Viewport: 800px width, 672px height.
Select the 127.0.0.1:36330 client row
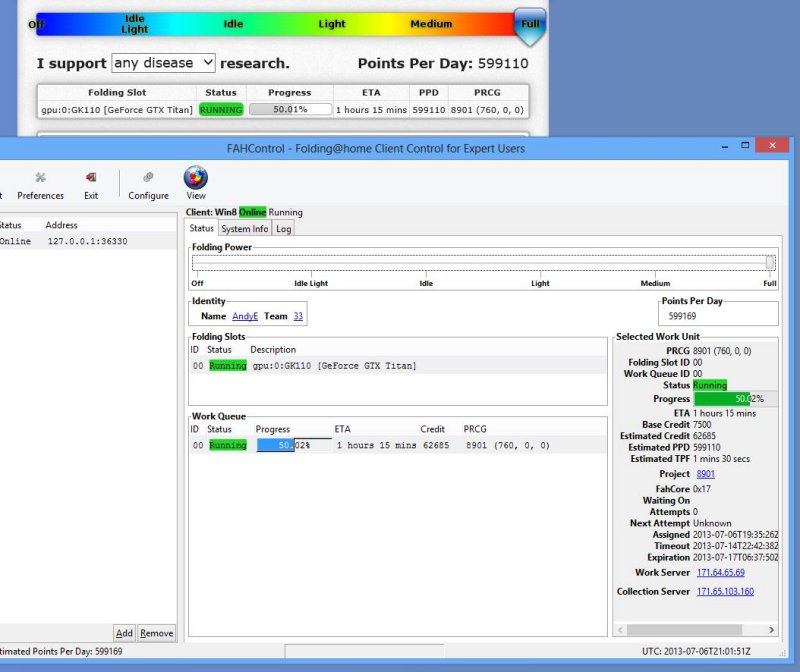pyautogui.click(x=88, y=241)
